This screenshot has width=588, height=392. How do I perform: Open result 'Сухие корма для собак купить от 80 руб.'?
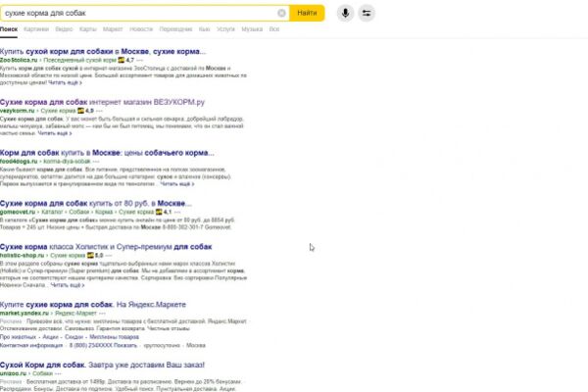point(96,203)
